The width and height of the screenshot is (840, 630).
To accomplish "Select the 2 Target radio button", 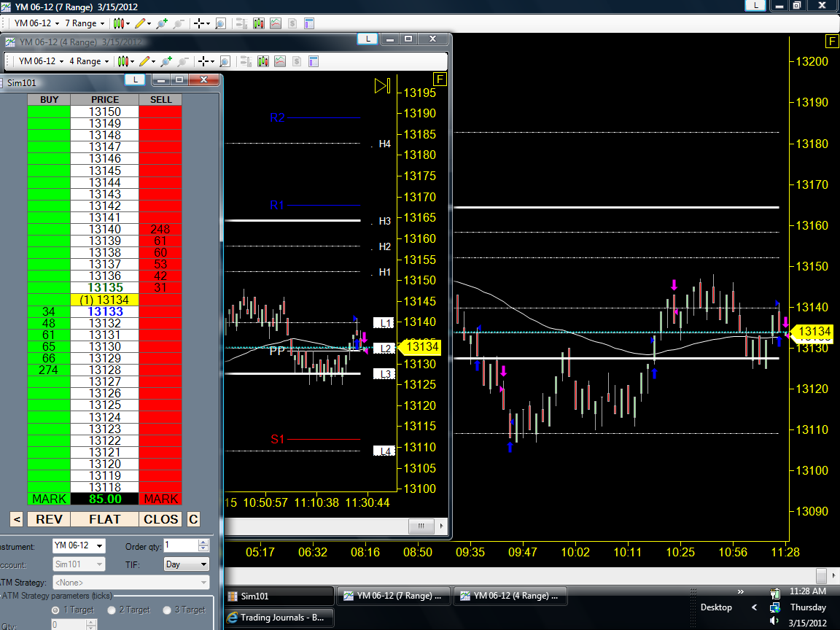I will (112, 610).
